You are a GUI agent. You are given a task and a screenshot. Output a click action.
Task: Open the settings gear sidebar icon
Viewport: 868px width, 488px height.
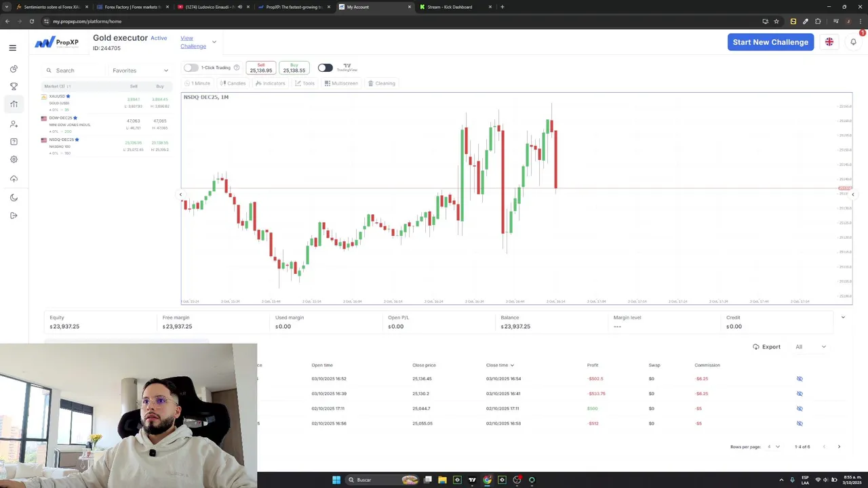14,159
